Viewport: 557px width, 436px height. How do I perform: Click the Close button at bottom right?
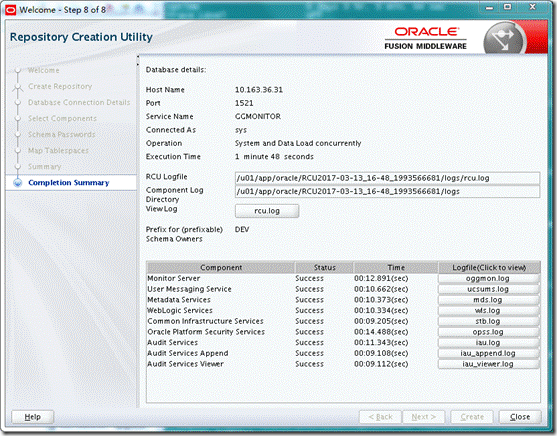tap(520, 417)
